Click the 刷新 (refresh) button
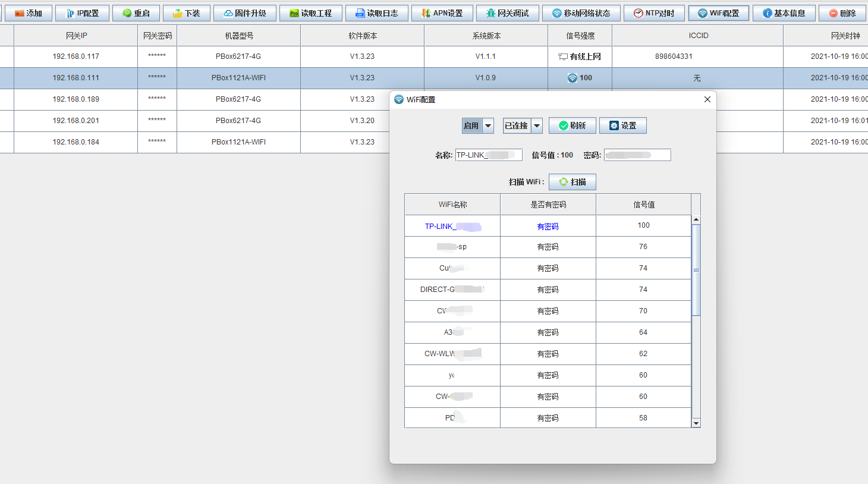This screenshot has width=868, height=484. pyautogui.click(x=573, y=125)
